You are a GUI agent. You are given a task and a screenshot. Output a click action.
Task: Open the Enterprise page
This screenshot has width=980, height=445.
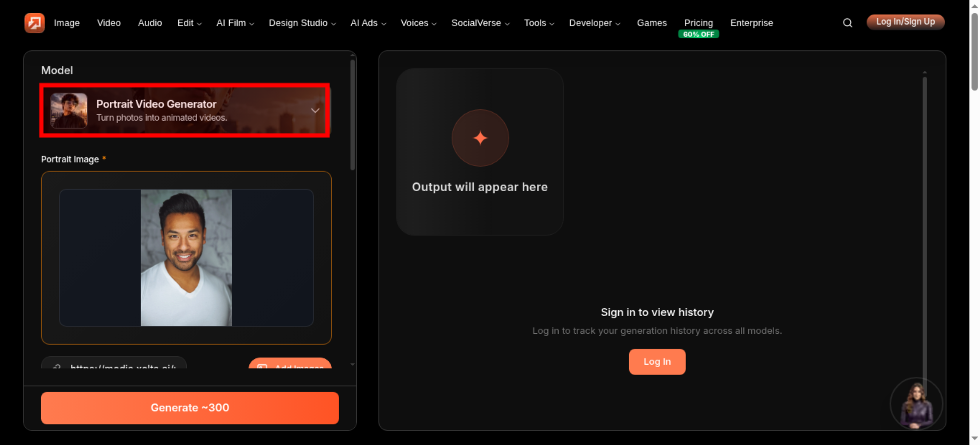[x=751, y=23]
